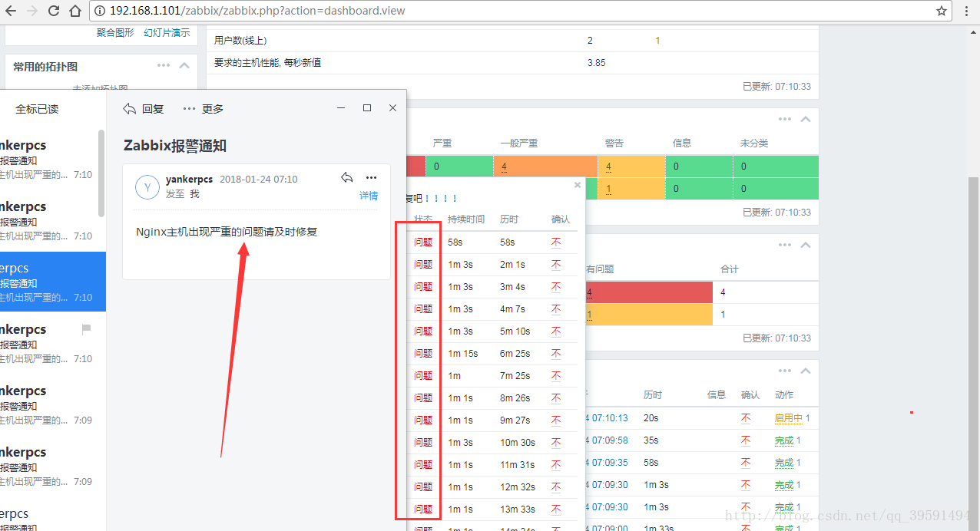The height and width of the screenshot is (531, 980).
Task: Click 1m 15s duration cell
Action: pos(462,353)
